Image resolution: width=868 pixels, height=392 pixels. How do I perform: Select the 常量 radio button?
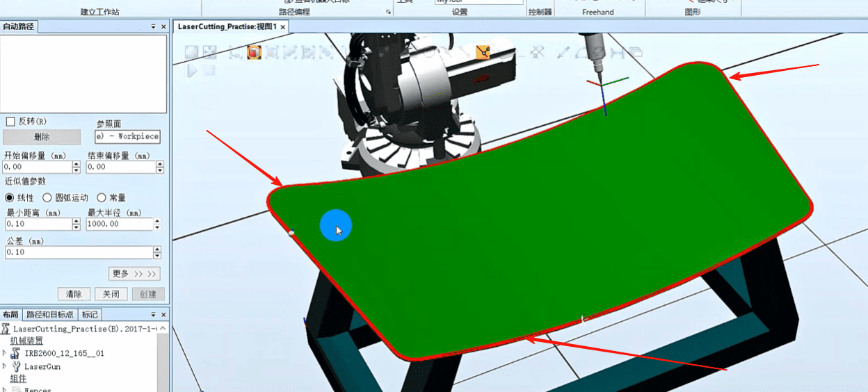pos(102,198)
